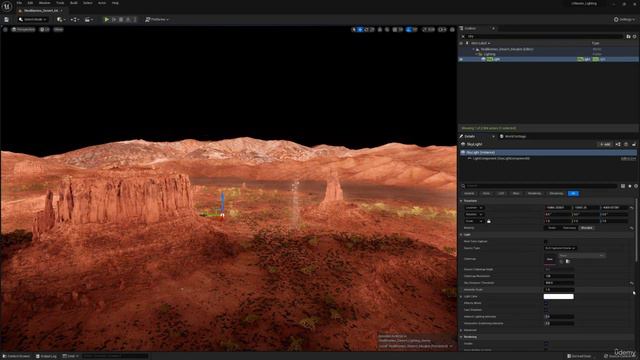Set Mobility to Movable

click(587, 228)
